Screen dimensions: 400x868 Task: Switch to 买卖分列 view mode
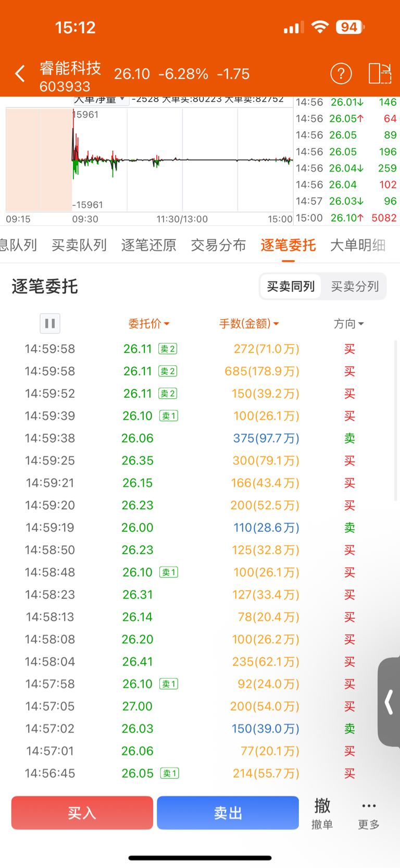(x=355, y=286)
